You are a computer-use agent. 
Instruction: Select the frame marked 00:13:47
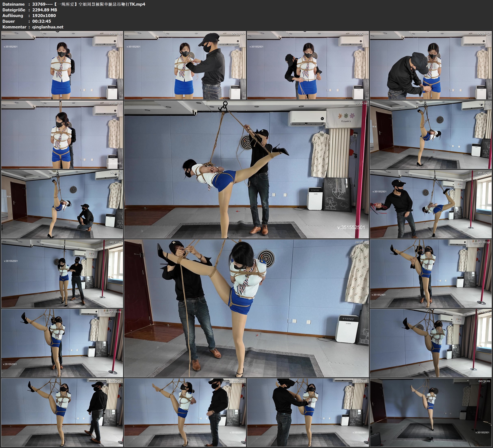[x=62, y=204]
